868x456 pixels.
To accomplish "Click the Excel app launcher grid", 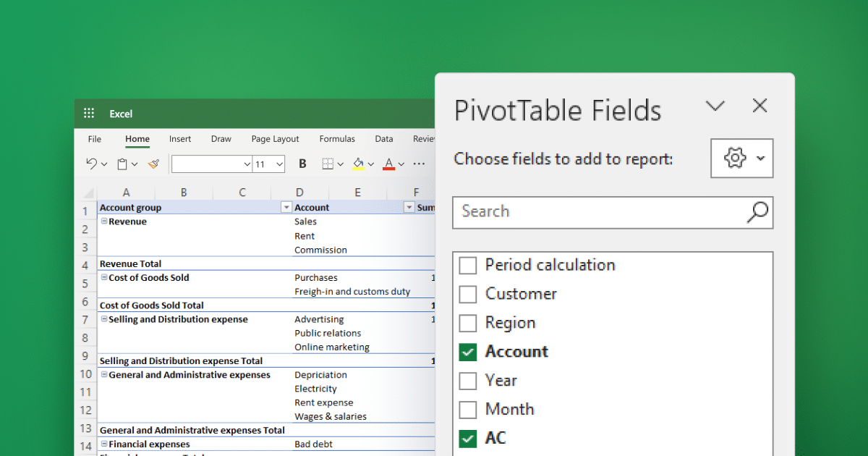I will [x=88, y=114].
